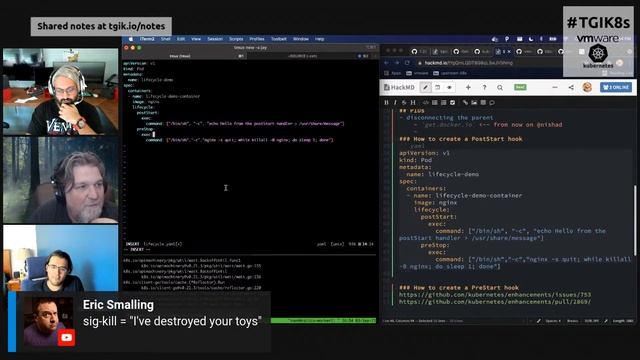640x360 pixels.
Task: Click 'name: lifecycle-demo' line in HackMD
Action: [442, 174]
